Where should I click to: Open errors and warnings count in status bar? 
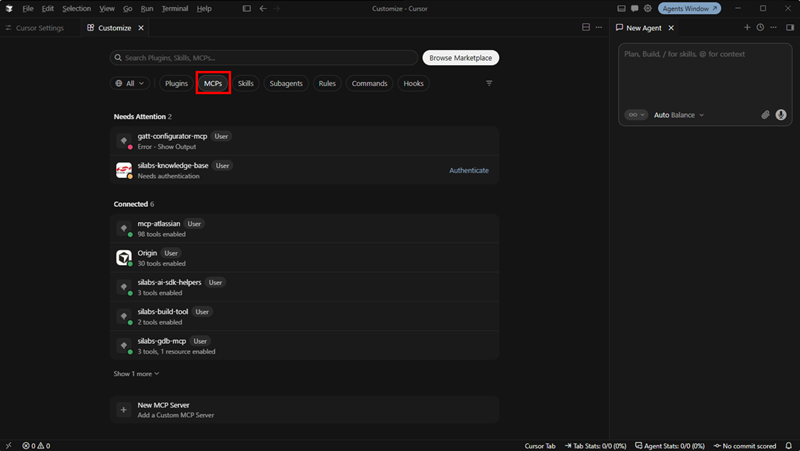tap(36, 445)
